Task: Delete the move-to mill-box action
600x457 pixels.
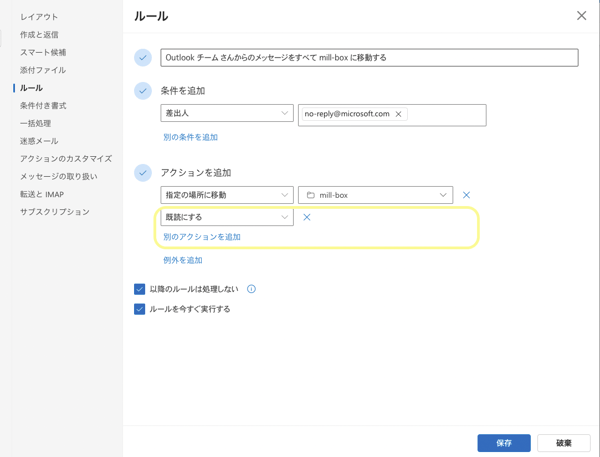Action: [466, 195]
